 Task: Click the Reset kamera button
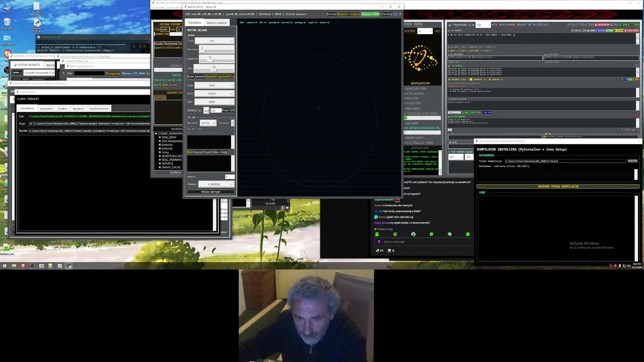coord(196,76)
